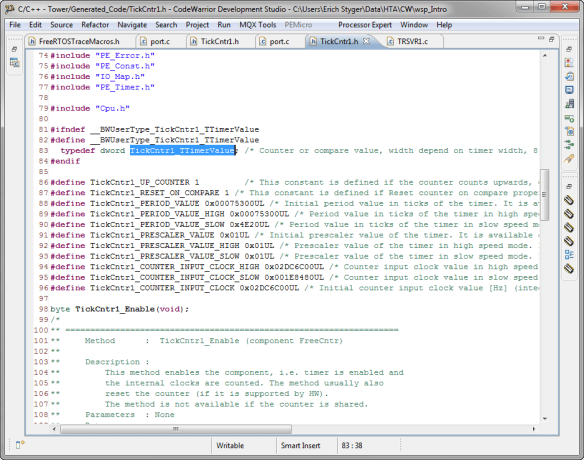Image resolution: width=584 pixels, height=460 pixels.
Task: Open the PEMicro menu
Action: coord(298,25)
